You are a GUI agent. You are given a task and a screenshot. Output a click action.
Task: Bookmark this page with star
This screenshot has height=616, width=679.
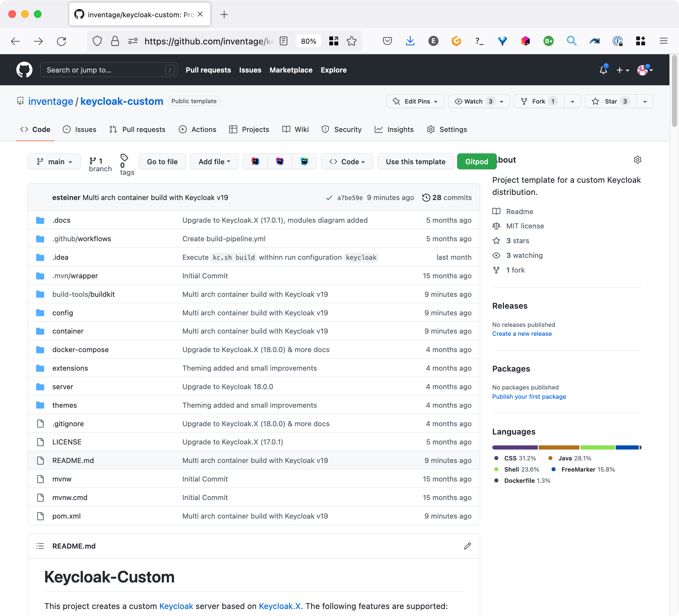(x=352, y=41)
